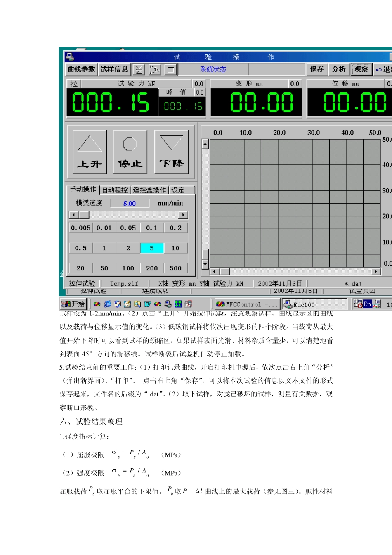
Task: Set crosshead speed to 0.1
Action: click(152, 228)
